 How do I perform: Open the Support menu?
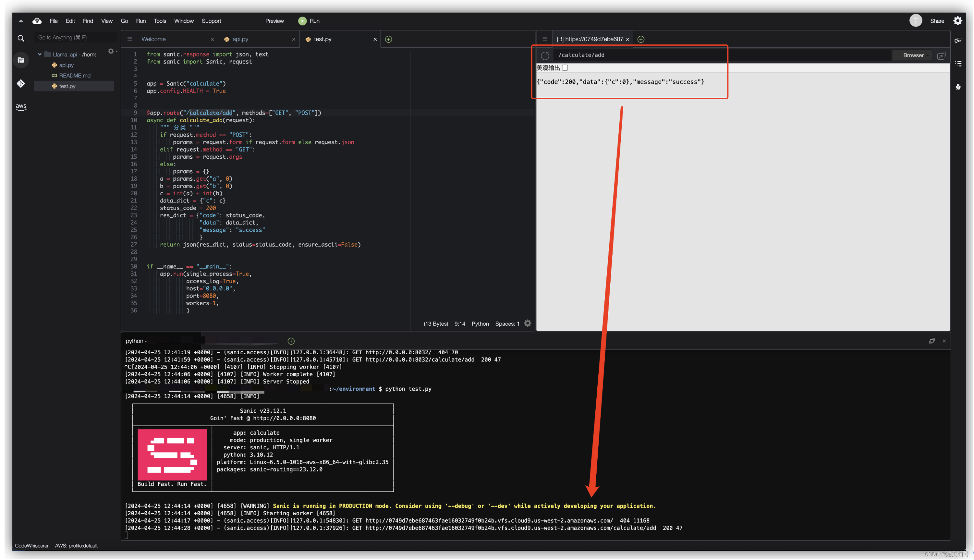211,21
